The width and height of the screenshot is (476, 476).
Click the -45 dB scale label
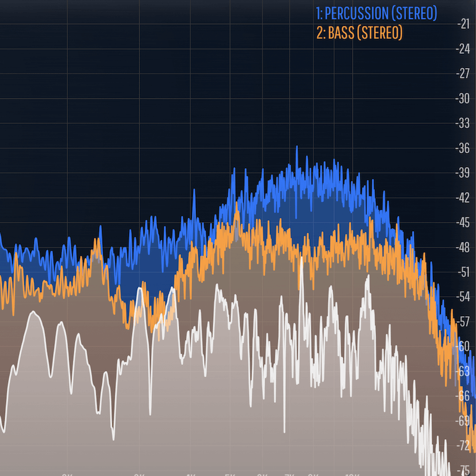pyautogui.click(x=463, y=222)
